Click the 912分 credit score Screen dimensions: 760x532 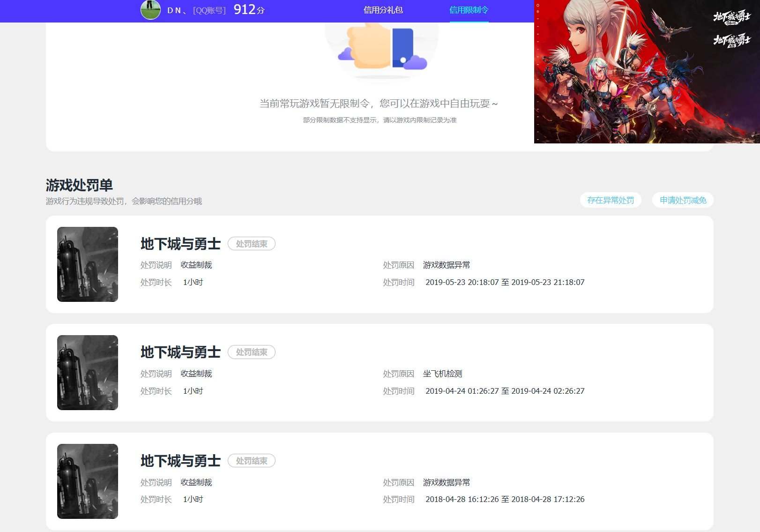[x=249, y=9]
